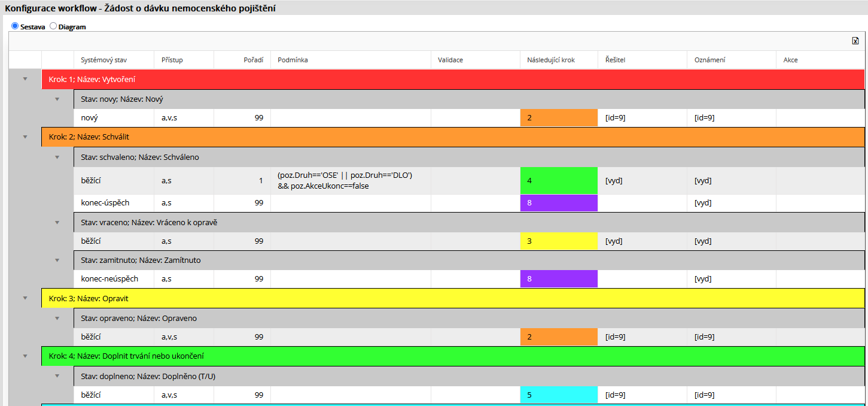Viewport: 868px width, 406px height.
Task: Click the Oznámení column header
Action: click(732, 60)
